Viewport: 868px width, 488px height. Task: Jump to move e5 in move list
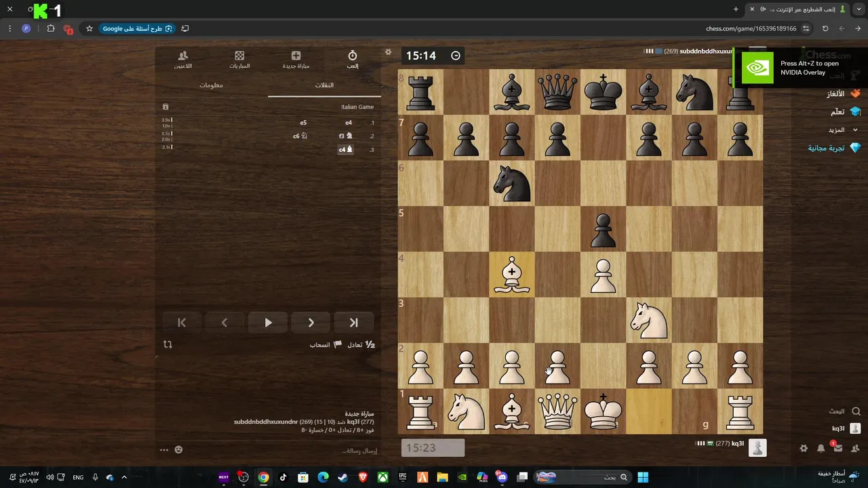(303, 123)
